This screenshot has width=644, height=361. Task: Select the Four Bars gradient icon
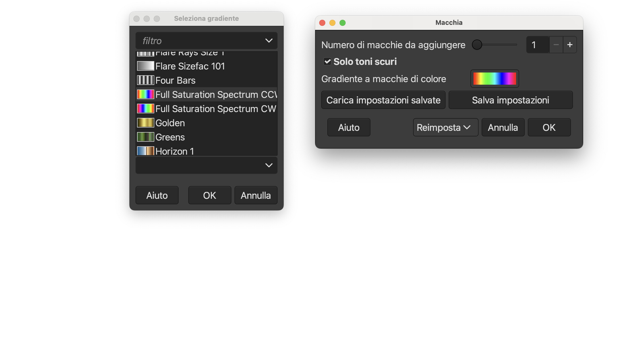coord(145,80)
